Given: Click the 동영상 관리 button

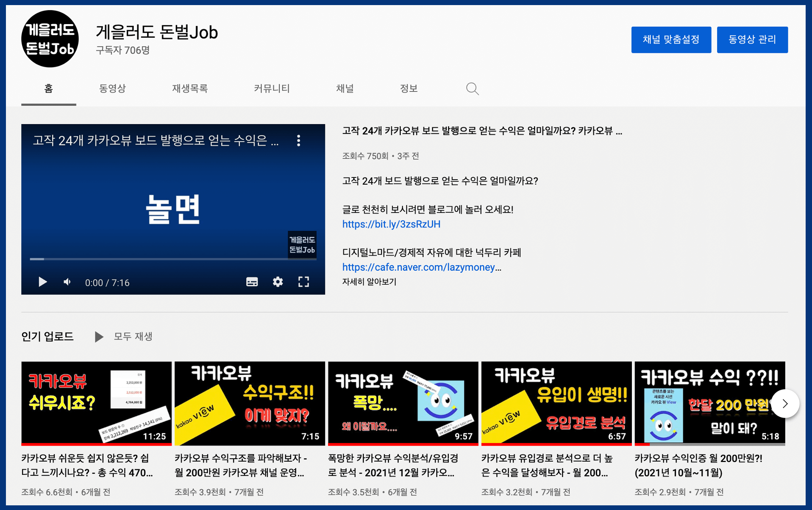Looking at the screenshot, I should point(752,40).
